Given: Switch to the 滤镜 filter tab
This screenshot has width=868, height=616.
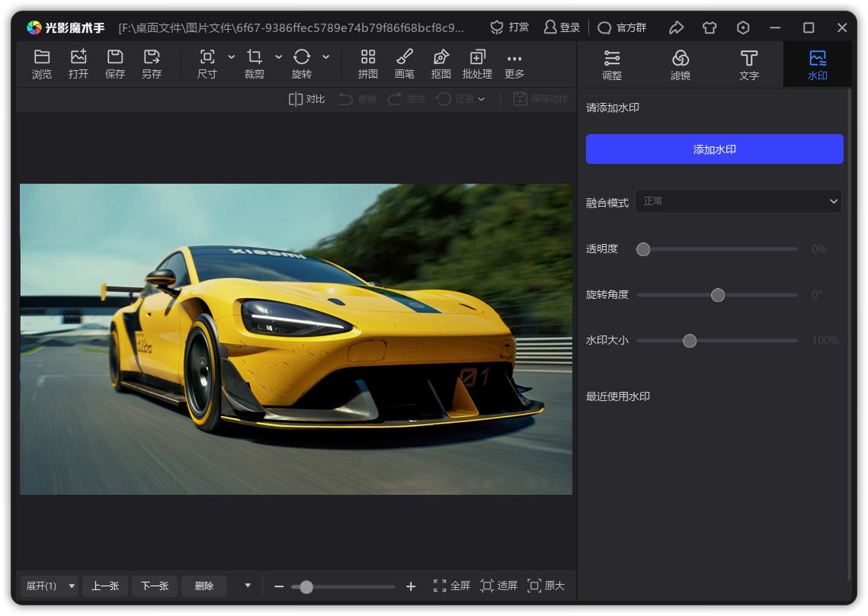Looking at the screenshot, I should coord(681,64).
